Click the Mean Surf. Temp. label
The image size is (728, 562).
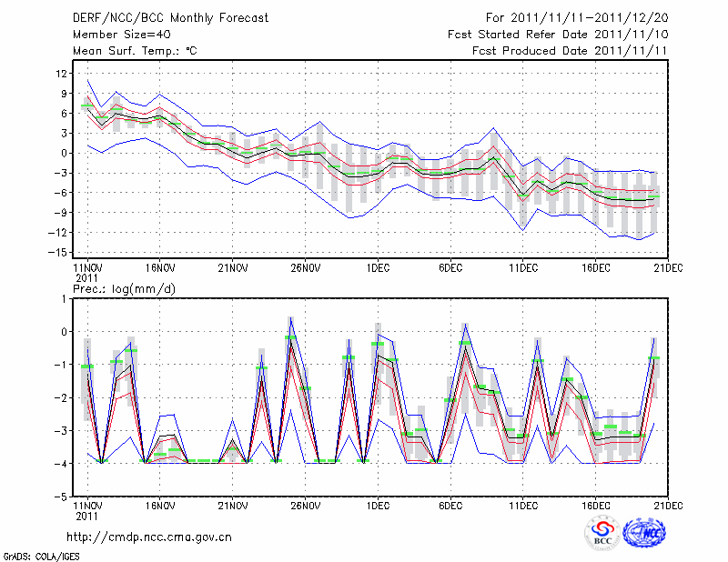click(x=134, y=50)
